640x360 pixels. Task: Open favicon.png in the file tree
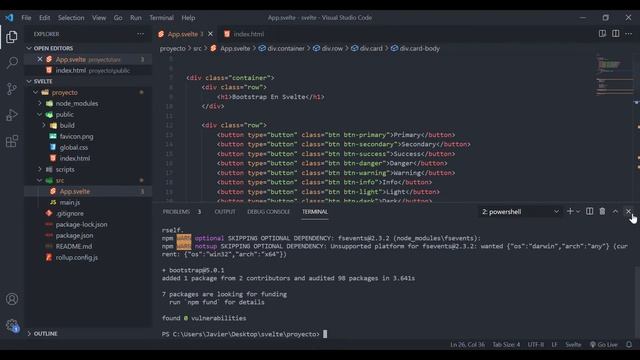coord(76,136)
